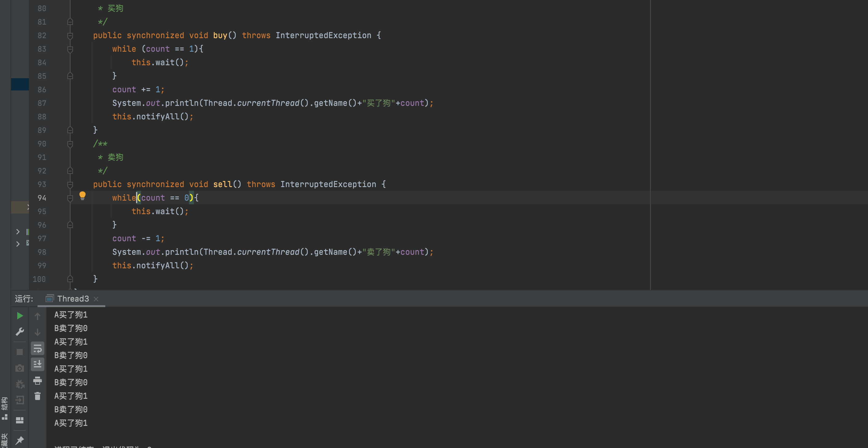Click the dump threads camera icon

[x=20, y=368]
